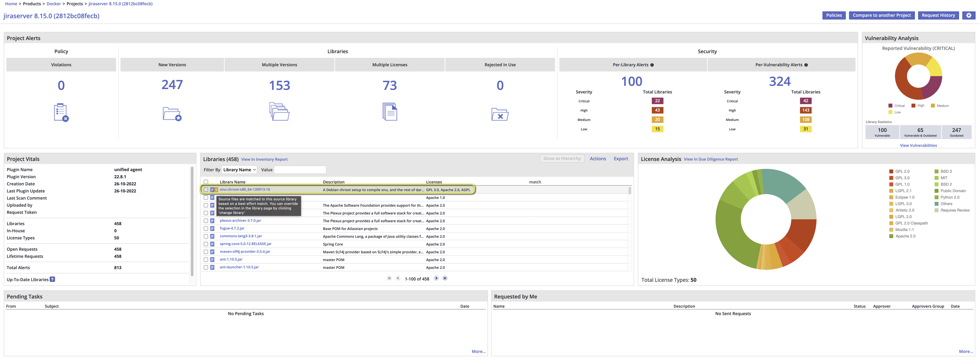Click the Violations clipboard icon
Image resolution: width=980 pixels, height=360 pixels.
click(x=61, y=113)
